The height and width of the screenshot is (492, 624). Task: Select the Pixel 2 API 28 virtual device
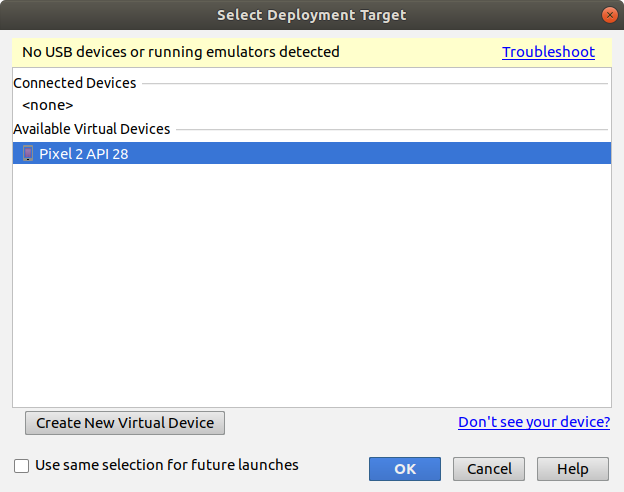(x=312, y=153)
